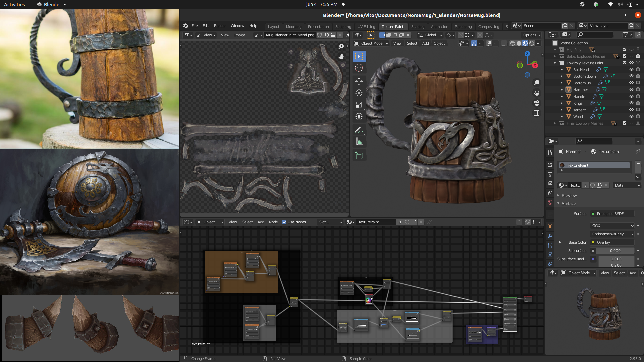Click the Options button in viewport header
This screenshot has width=644, height=362.
531,35
